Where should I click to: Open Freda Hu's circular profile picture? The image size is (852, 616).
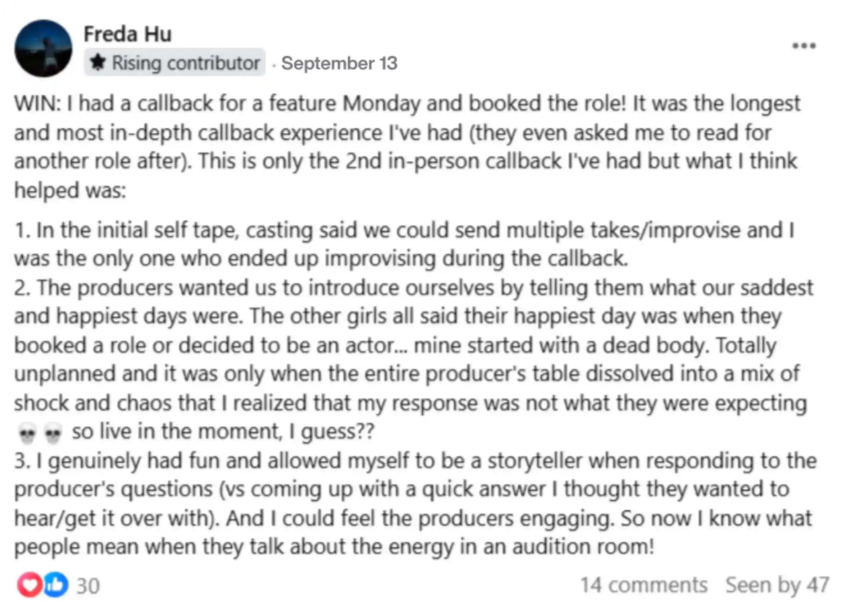coord(43,48)
